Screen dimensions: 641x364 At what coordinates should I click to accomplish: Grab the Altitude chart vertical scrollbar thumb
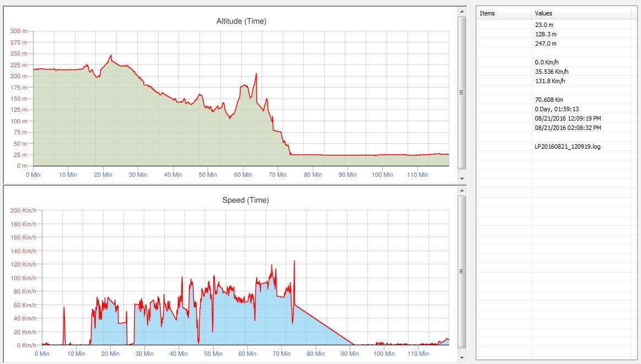point(461,93)
